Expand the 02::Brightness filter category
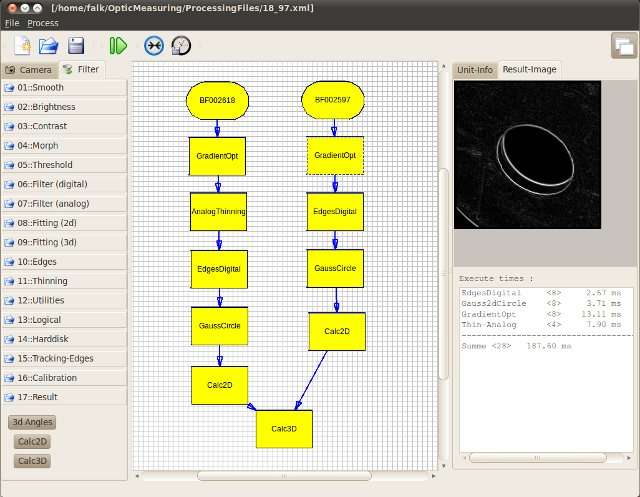Screen dimensions: 640x497 tap(64, 107)
